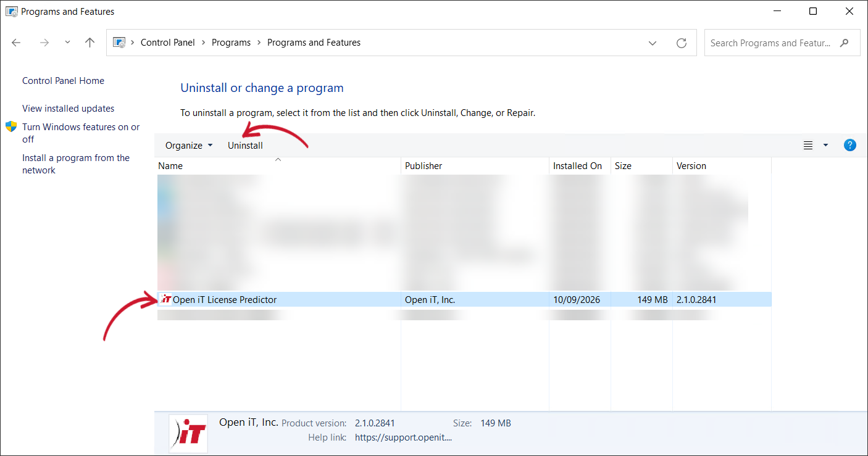Image resolution: width=868 pixels, height=456 pixels.
Task: Click Uninstall in the toolbar
Action: [x=245, y=146]
